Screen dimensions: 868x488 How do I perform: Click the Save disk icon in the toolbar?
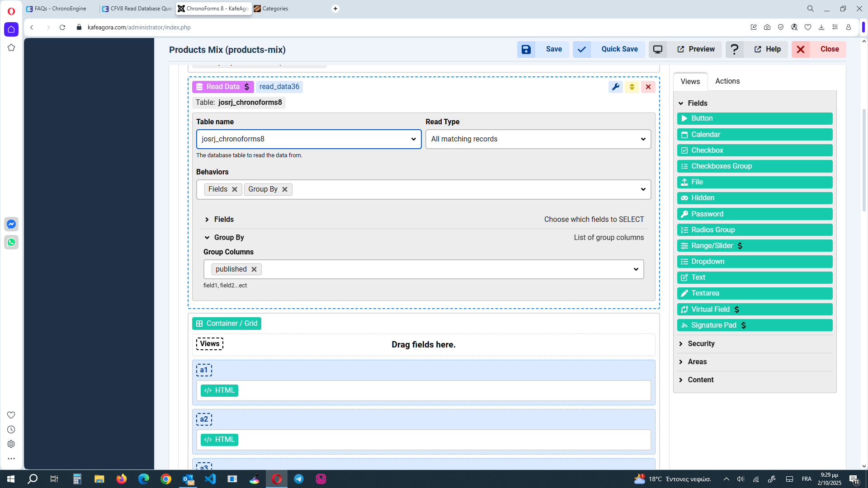[x=526, y=49]
